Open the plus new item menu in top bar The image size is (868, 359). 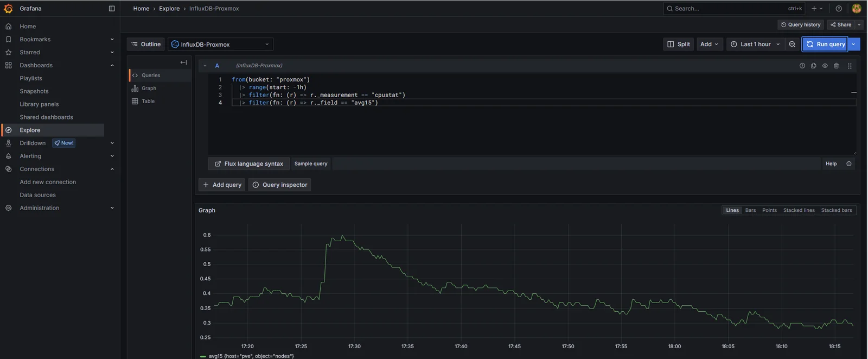(817, 9)
